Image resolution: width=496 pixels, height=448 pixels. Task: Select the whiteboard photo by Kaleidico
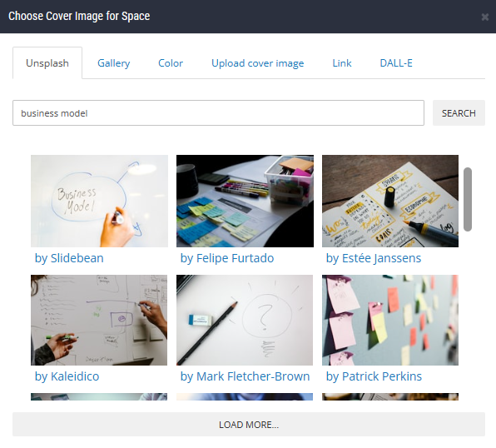(x=99, y=320)
